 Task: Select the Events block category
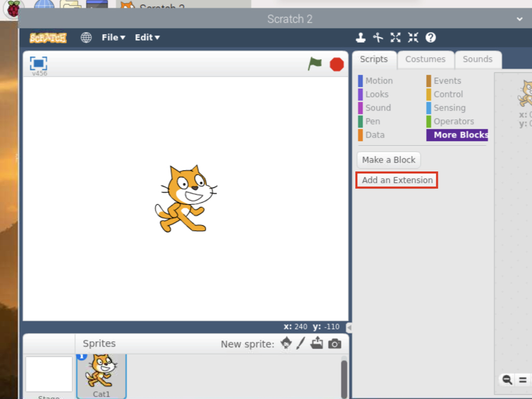tap(444, 81)
